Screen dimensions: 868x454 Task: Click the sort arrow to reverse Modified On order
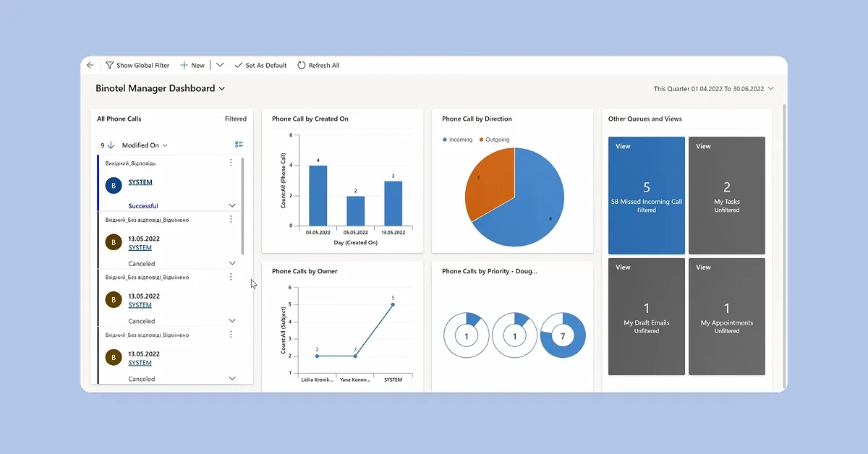click(x=110, y=145)
